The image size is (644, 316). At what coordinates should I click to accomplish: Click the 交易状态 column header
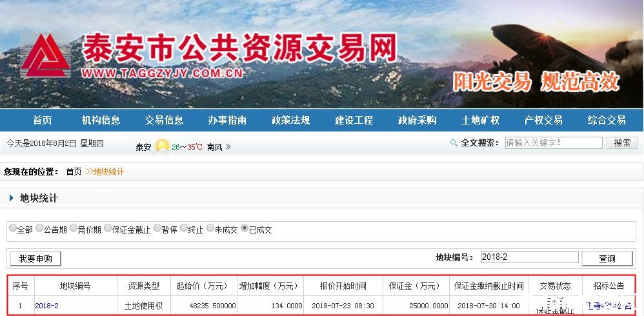pyautogui.click(x=555, y=286)
